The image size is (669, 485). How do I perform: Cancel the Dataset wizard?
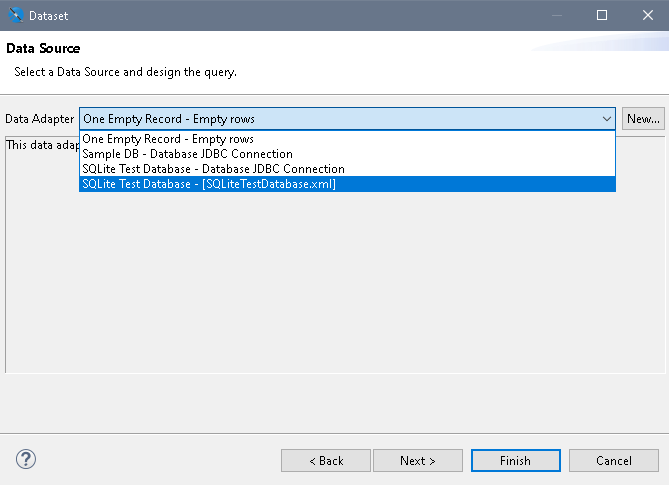613,461
